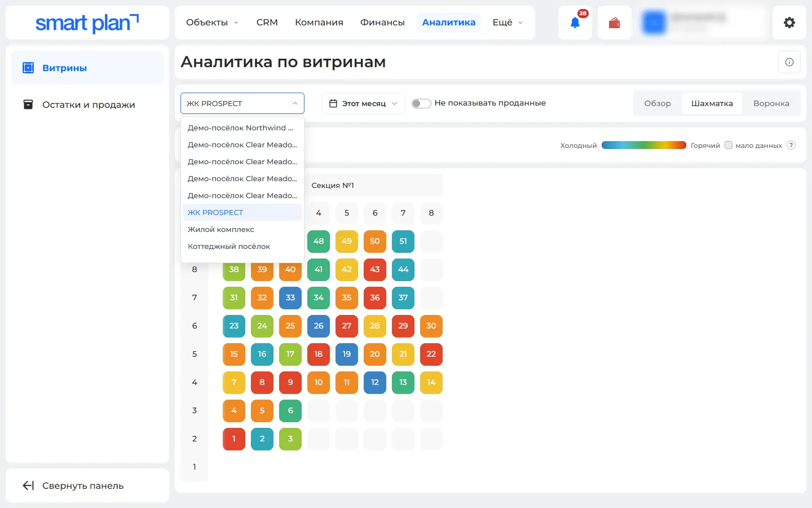The width and height of the screenshot is (812, 508).
Task: Open the CRM section
Action: pos(267,23)
